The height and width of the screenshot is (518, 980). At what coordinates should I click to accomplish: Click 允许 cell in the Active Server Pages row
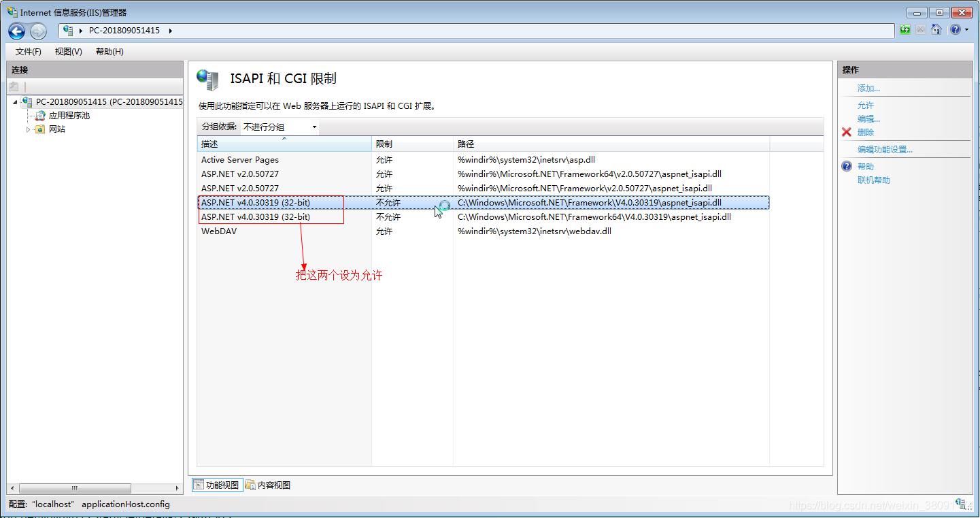click(384, 160)
